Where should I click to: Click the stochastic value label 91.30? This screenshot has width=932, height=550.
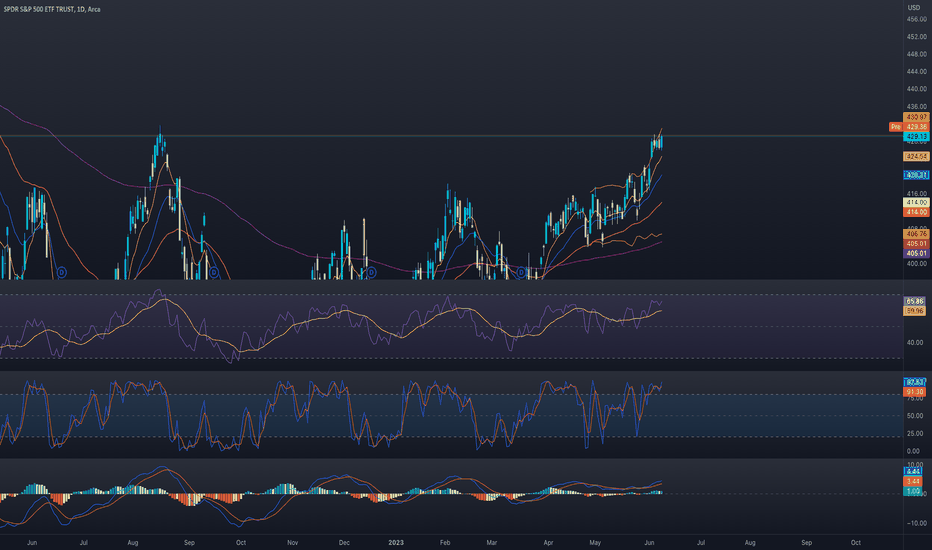pyautogui.click(x=915, y=392)
